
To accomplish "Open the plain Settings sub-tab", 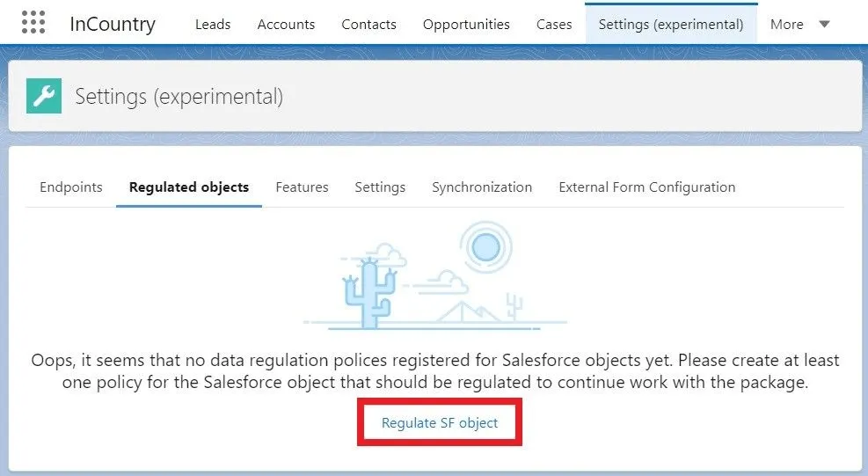I will pos(380,187).
